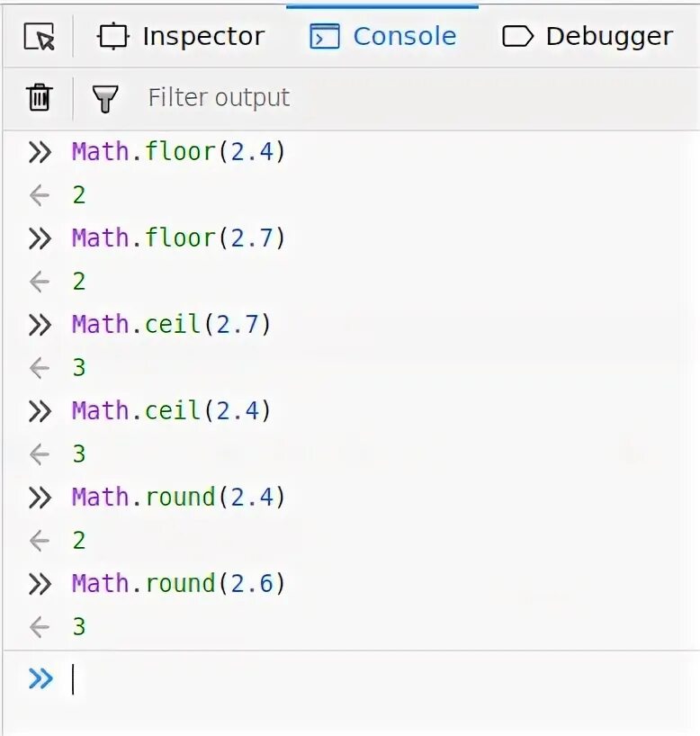Click the Console tab icon
Viewport: 700px width, 736px height.
324,37
